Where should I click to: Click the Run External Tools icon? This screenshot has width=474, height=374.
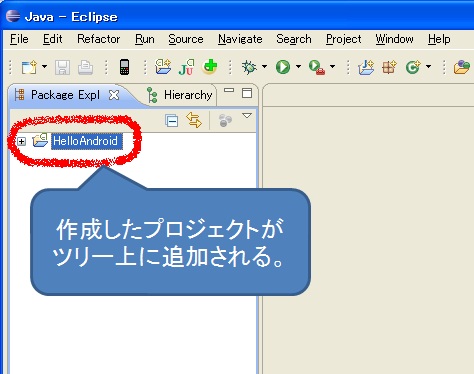(317, 67)
